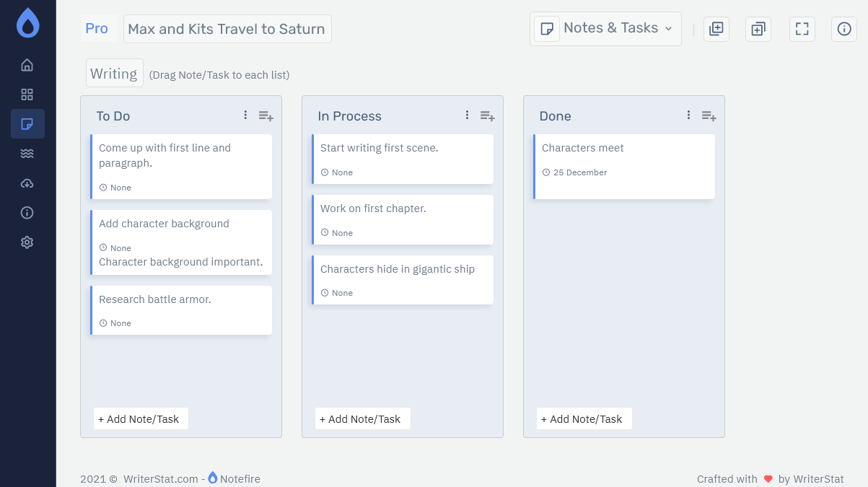Click the active Notes sticky-note sidebar icon
The image size is (868, 487).
[27, 123]
